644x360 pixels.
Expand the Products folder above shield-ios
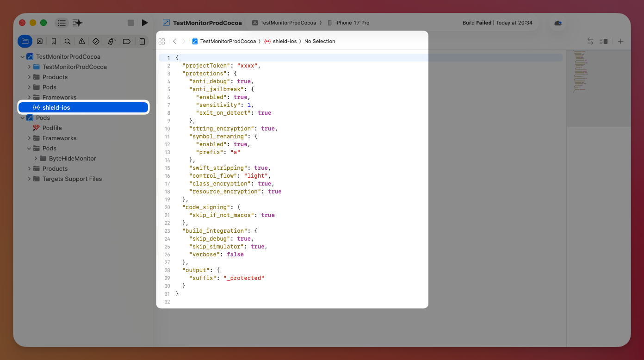tap(29, 77)
